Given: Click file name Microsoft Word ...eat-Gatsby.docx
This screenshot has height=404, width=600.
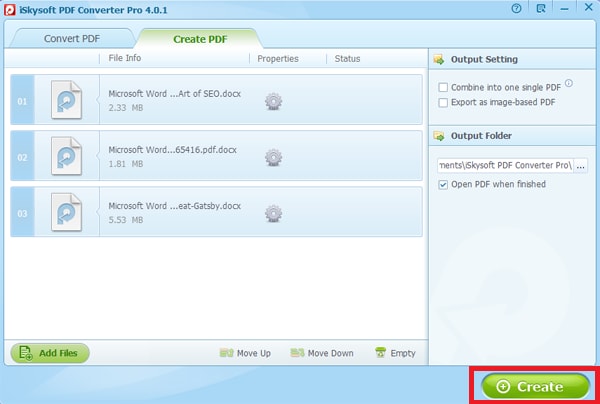Looking at the screenshot, I should click(x=174, y=206).
